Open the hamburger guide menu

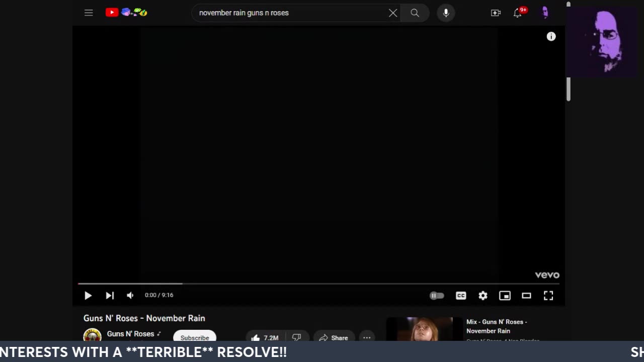coord(89,13)
